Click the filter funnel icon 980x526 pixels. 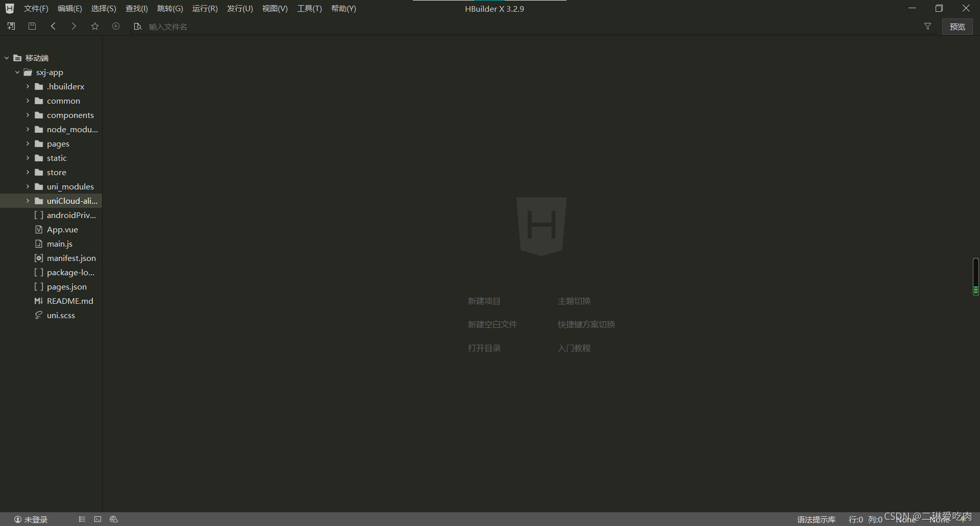point(928,26)
